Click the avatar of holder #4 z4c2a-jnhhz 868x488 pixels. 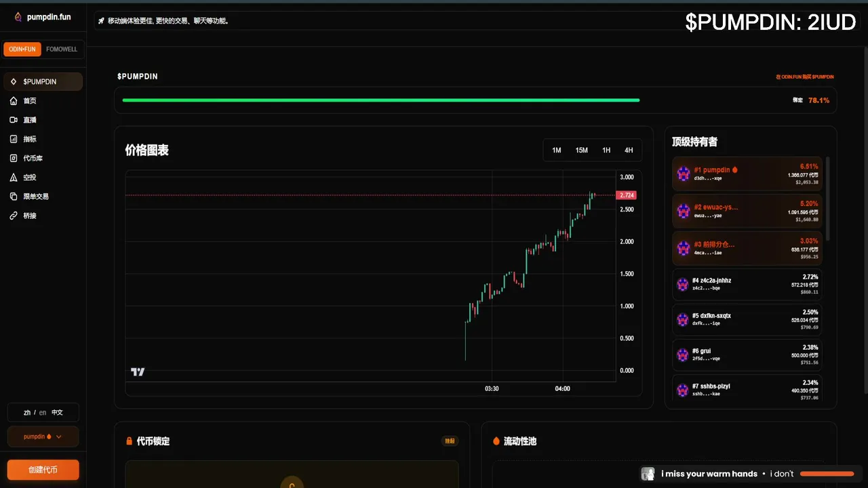tap(683, 284)
